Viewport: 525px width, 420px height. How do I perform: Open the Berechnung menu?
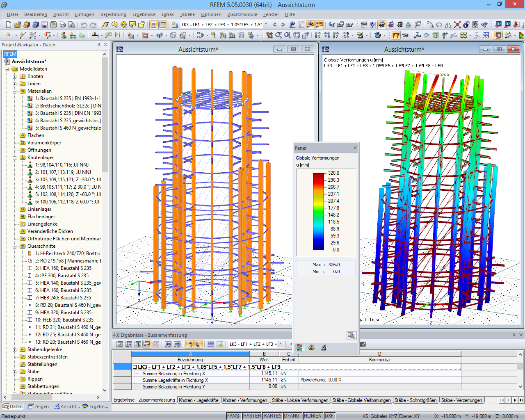pos(113,14)
